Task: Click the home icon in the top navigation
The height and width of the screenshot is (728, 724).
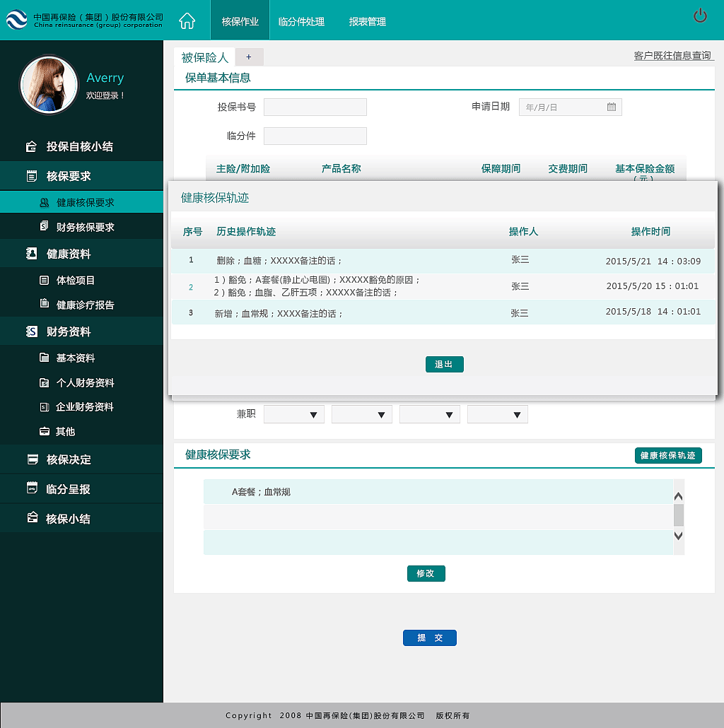Action: pos(187,20)
